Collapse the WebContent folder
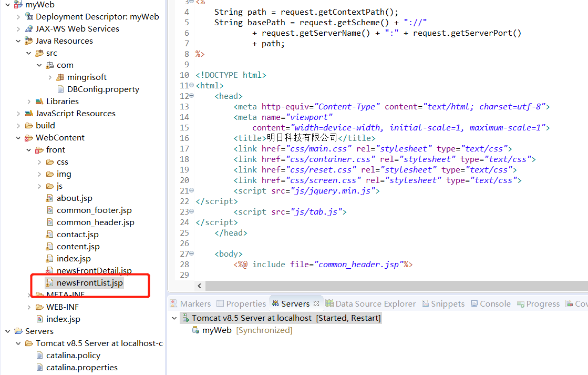 click(x=18, y=138)
